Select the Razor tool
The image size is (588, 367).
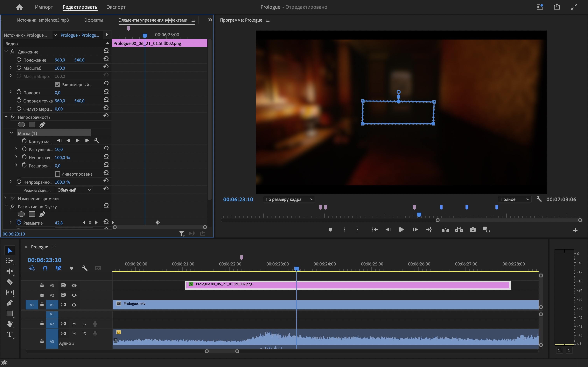coord(10,282)
